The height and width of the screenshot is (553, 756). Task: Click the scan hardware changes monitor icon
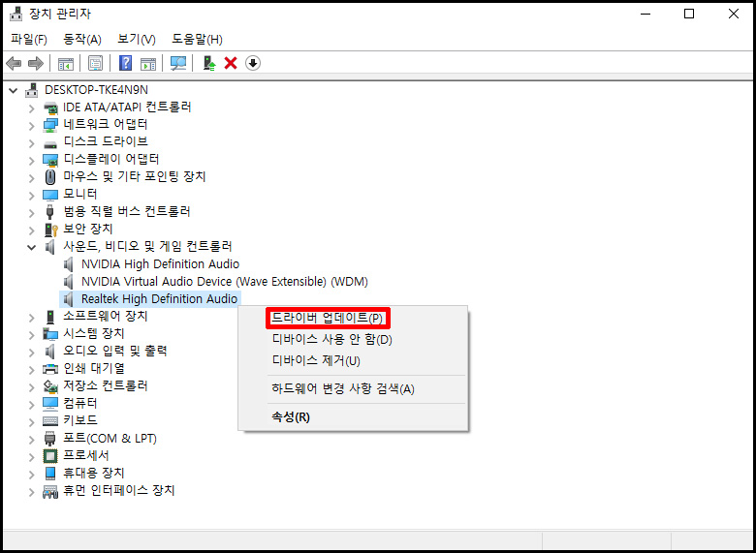point(178,63)
